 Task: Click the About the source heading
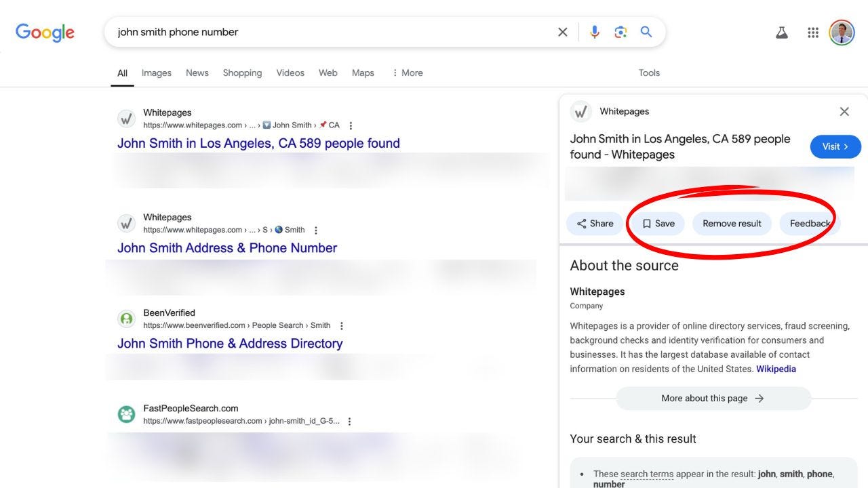coord(624,266)
